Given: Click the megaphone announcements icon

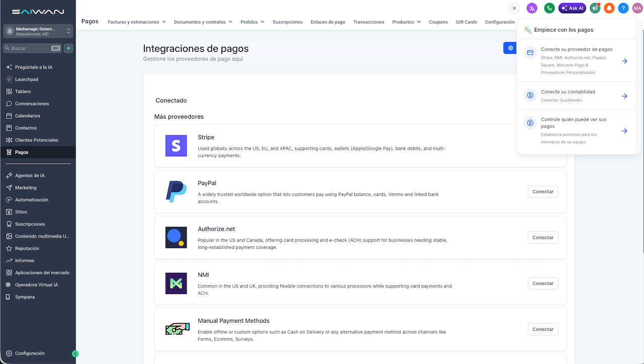Looking at the screenshot, I should (595, 8).
